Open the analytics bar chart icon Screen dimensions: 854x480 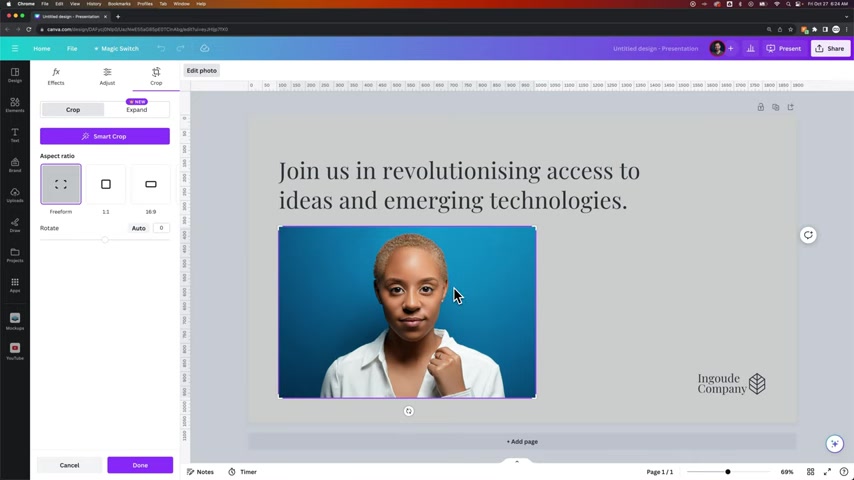(750, 48)
